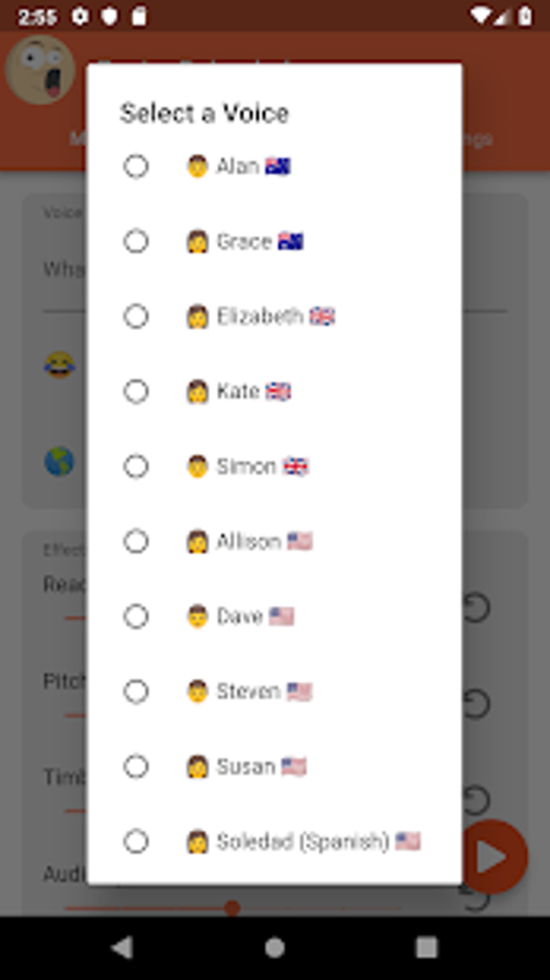
Task: Tap the Android back navigation button
Action: (x=123, y=948)
